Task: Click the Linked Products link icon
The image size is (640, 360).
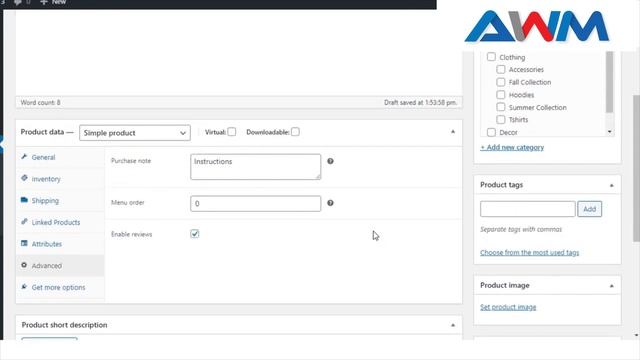Action: click(x=24, y=222)
